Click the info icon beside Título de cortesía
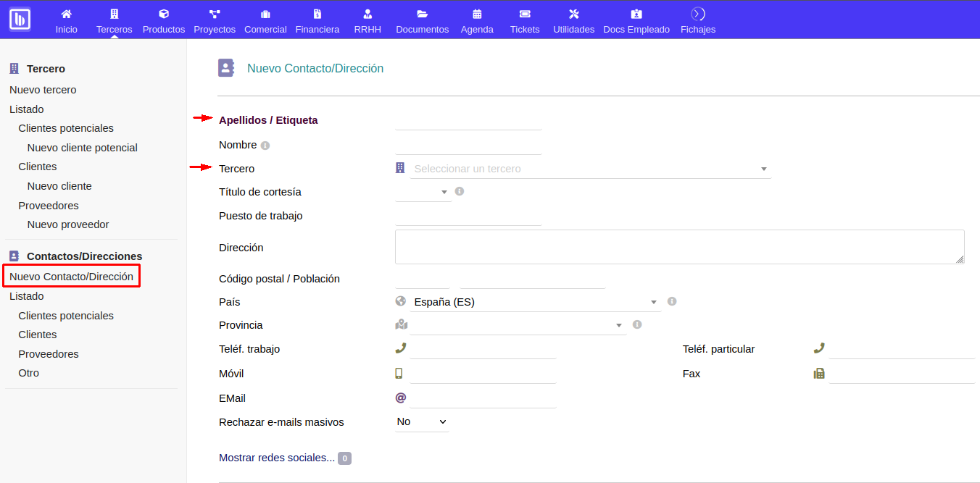The width and height of the screenshot is (980, 483). point(460,190)
